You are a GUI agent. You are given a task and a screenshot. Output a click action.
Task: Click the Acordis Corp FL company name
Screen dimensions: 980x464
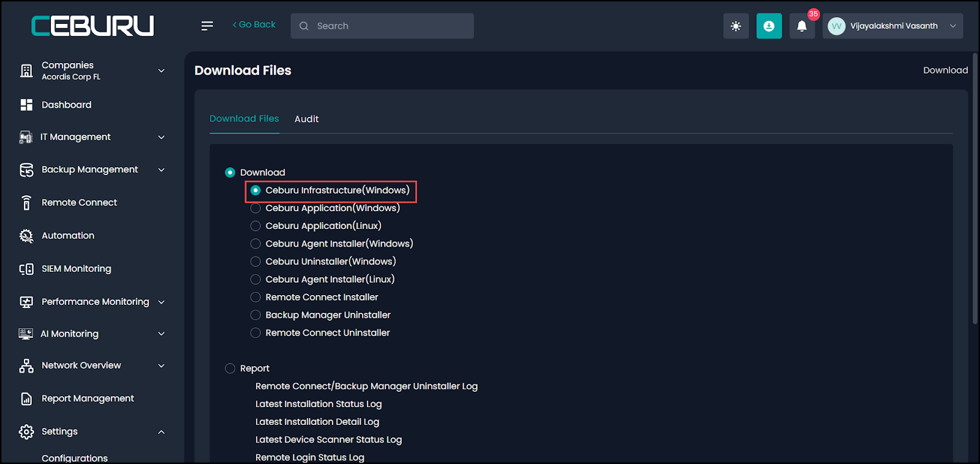(x=71, y=77)
